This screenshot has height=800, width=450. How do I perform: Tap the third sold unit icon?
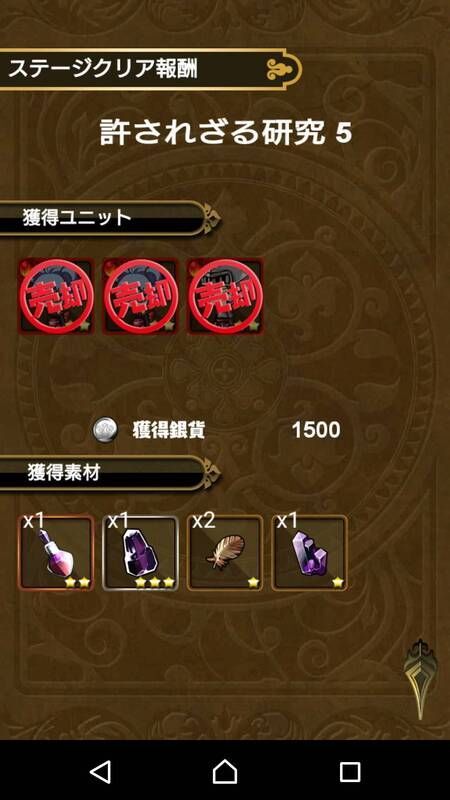[x=225, y=296]
